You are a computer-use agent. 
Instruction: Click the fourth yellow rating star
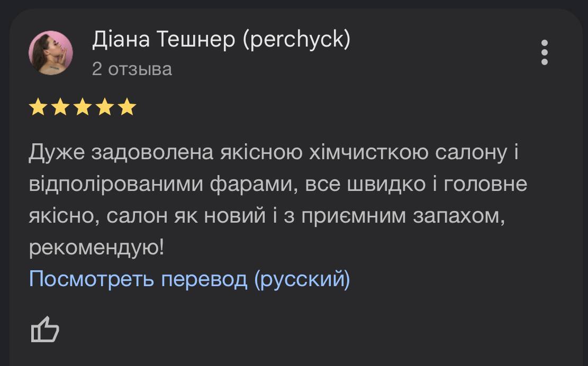click(x=105, y=107)
